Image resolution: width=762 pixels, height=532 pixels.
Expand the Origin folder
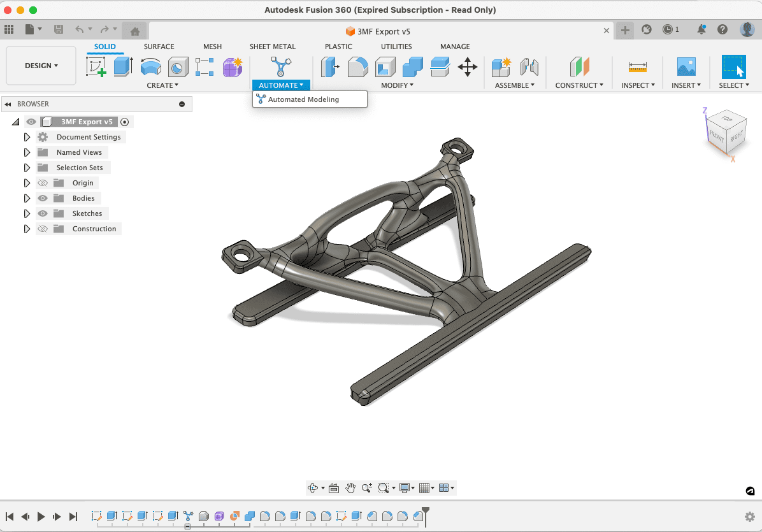point(27,183)
